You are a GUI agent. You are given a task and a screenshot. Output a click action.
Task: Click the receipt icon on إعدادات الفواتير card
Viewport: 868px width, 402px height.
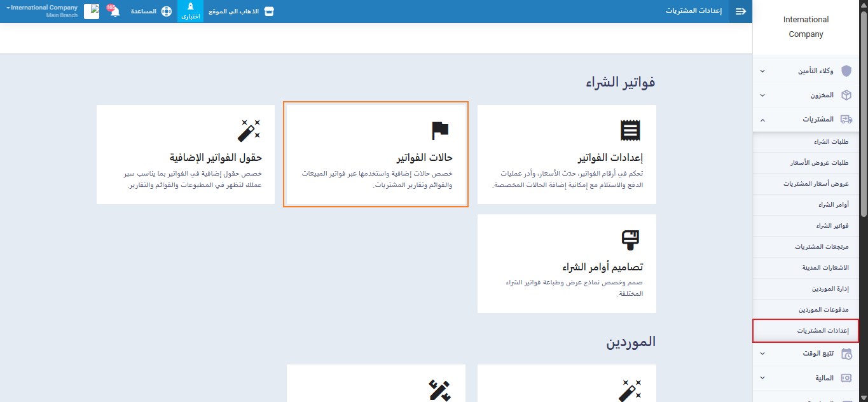coord(630,130)
